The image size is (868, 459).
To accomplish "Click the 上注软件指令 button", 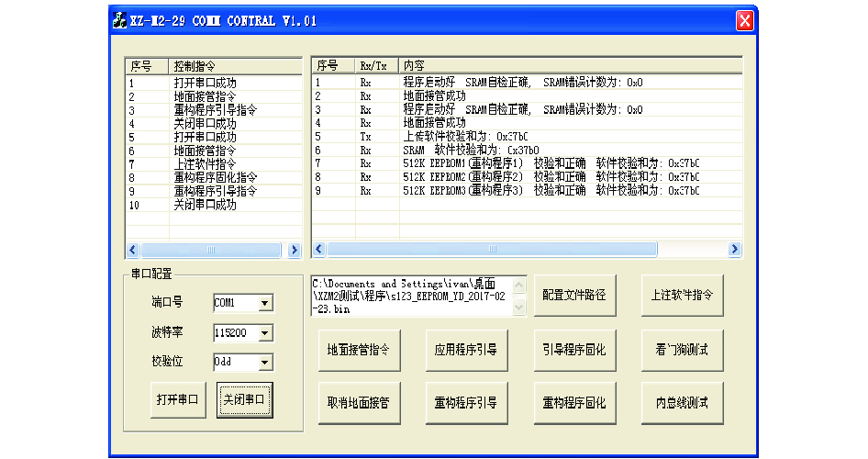I will pos(682,295).
